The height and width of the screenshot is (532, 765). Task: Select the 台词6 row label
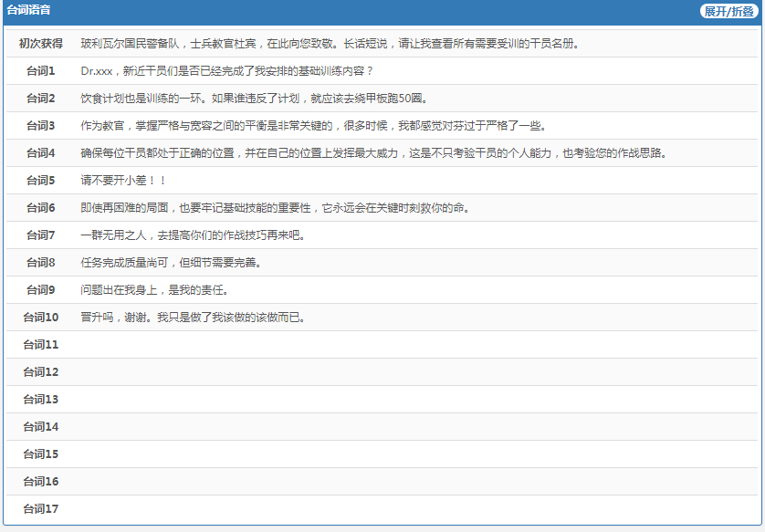[x=41, y=208]
